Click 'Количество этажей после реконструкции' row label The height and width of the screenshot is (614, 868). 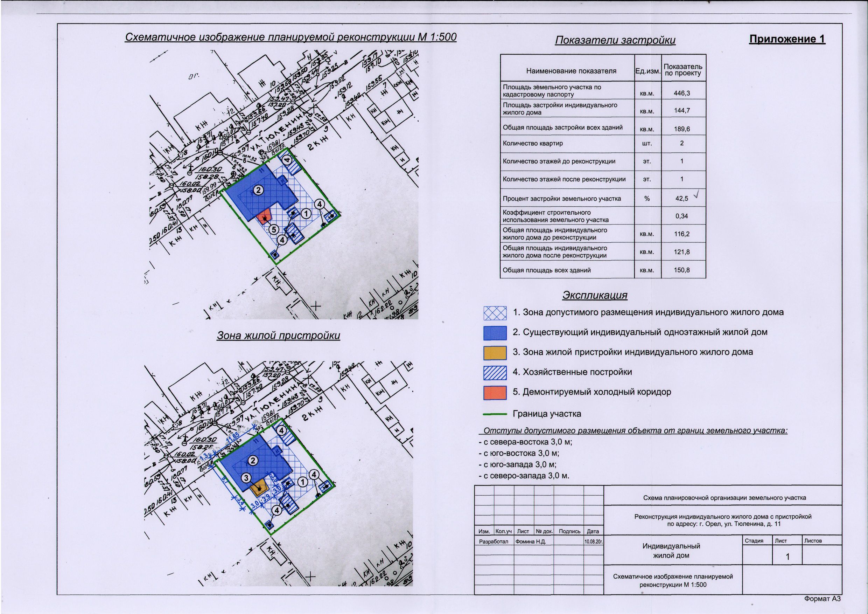[564, 179]
